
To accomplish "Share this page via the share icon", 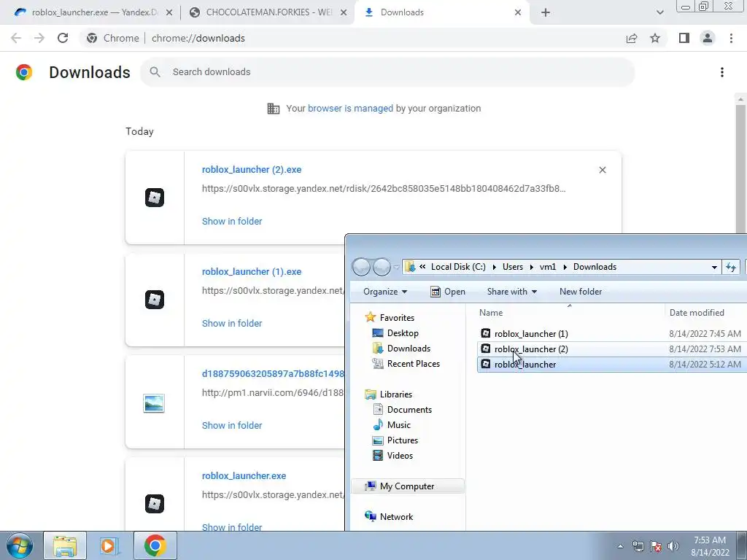I will click(x=632, y=38).
